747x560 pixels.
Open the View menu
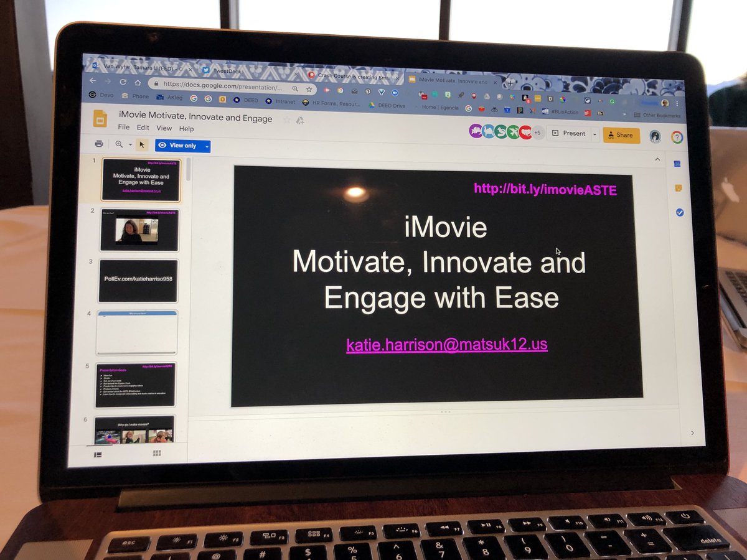click(164, 128)
